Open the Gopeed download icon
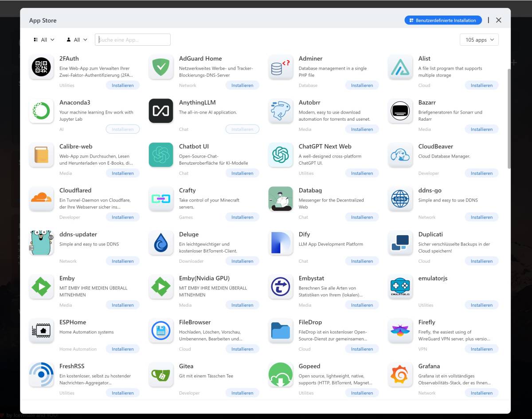 coord(281,375)
